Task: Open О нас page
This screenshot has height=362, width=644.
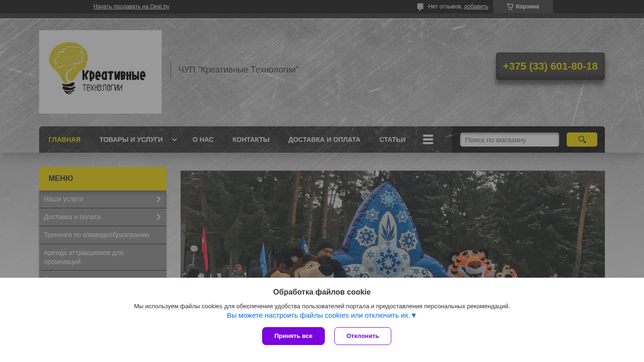Action: point(203,140)
